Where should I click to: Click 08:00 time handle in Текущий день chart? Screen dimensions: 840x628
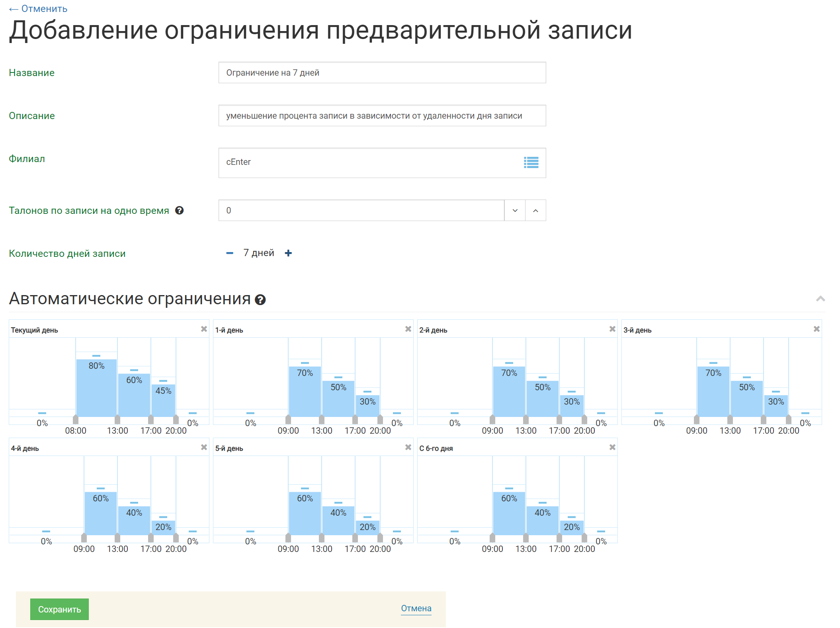click(x=76, y=419)
